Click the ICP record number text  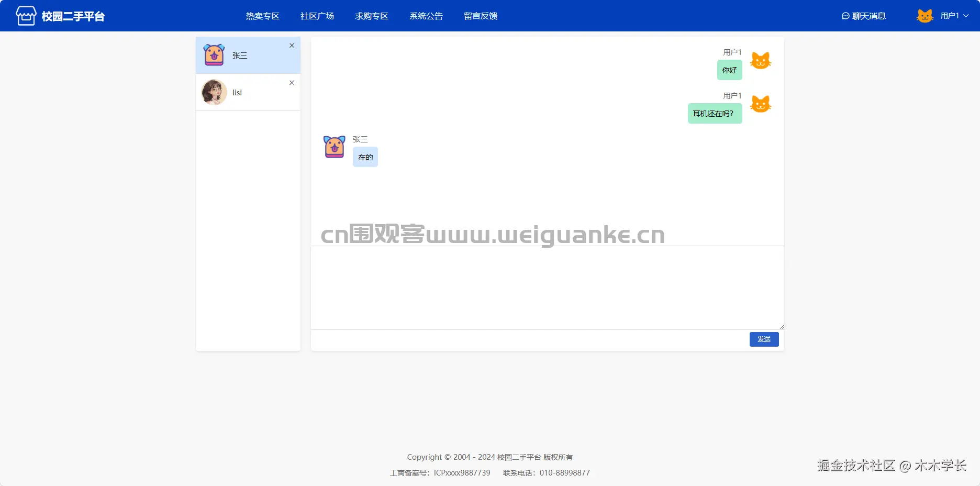pos(440,473)
